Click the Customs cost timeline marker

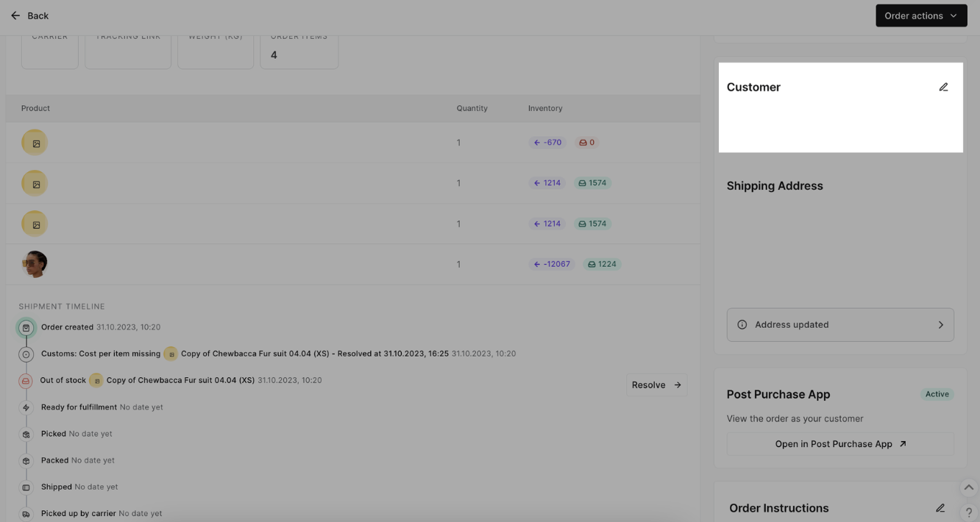coord(26,354)
